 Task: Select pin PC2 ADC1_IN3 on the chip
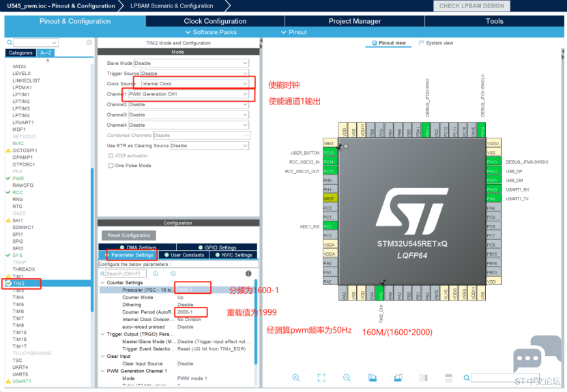(330, 226)
